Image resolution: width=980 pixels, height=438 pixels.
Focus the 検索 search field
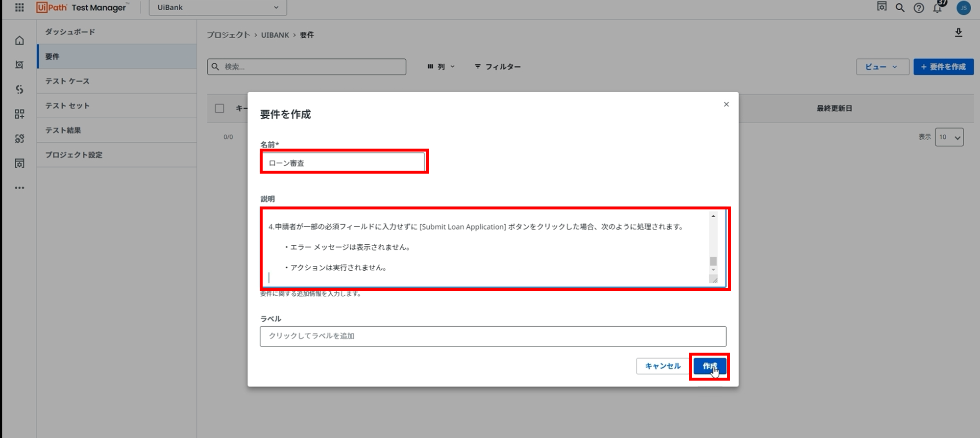coord(307,67)
